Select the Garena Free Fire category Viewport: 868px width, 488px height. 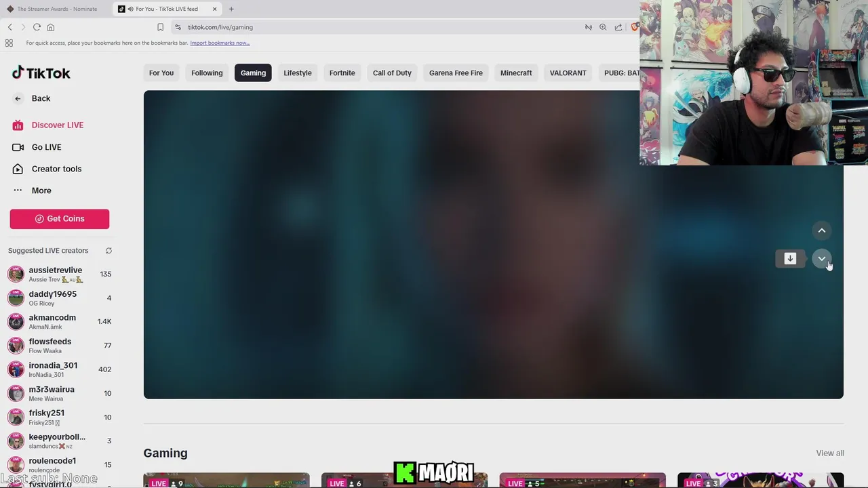(456, 73)
